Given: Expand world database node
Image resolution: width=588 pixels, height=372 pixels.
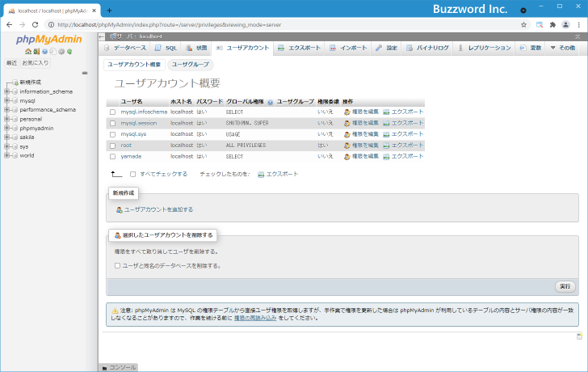Looking at the screenshot, I should click(x=6, y=155).
